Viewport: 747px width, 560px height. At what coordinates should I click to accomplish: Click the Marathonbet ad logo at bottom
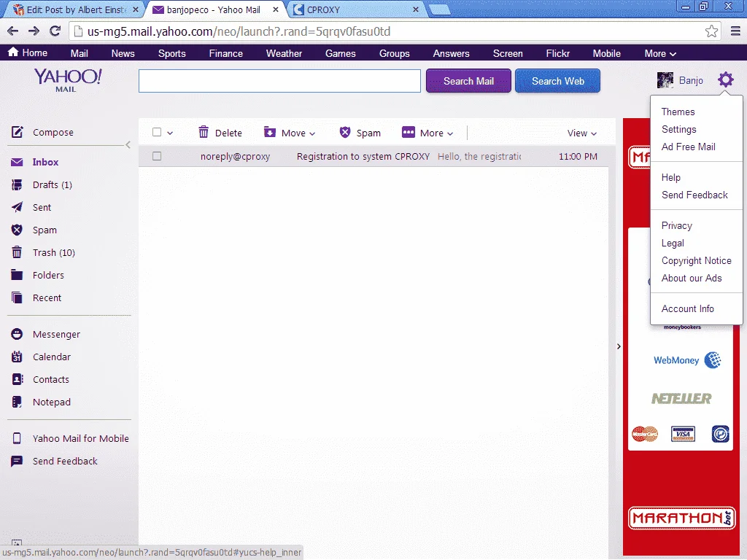(682, 518)
